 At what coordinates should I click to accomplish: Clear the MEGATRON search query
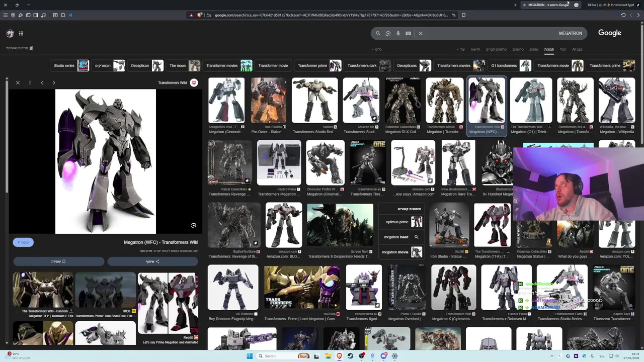coord(421,34)
